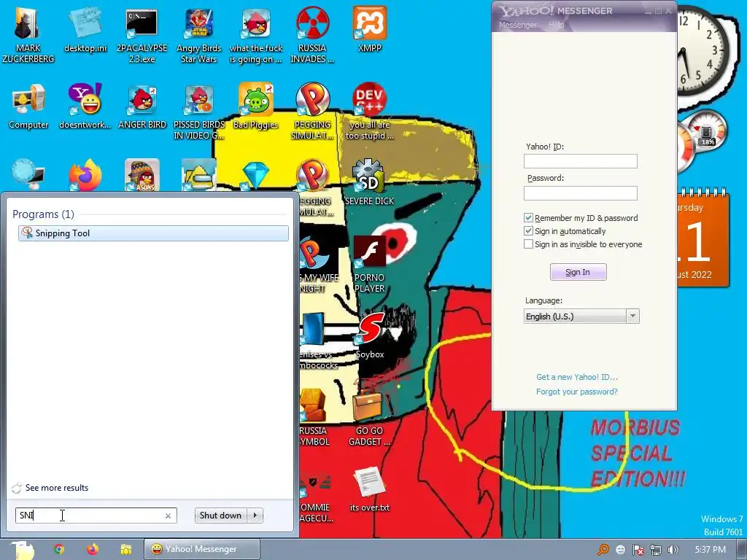Click the Shut down button
The width and height of the screenshot is (747, 560).
tap(221, 516)
